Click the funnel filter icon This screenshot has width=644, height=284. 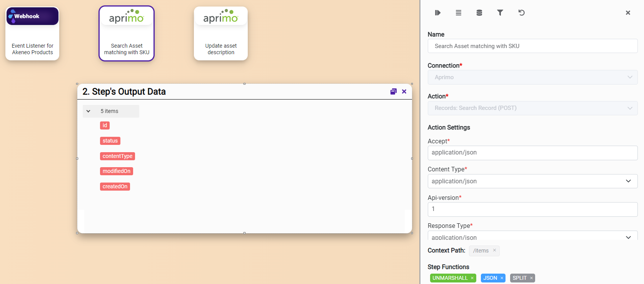[x=500, y=13]
